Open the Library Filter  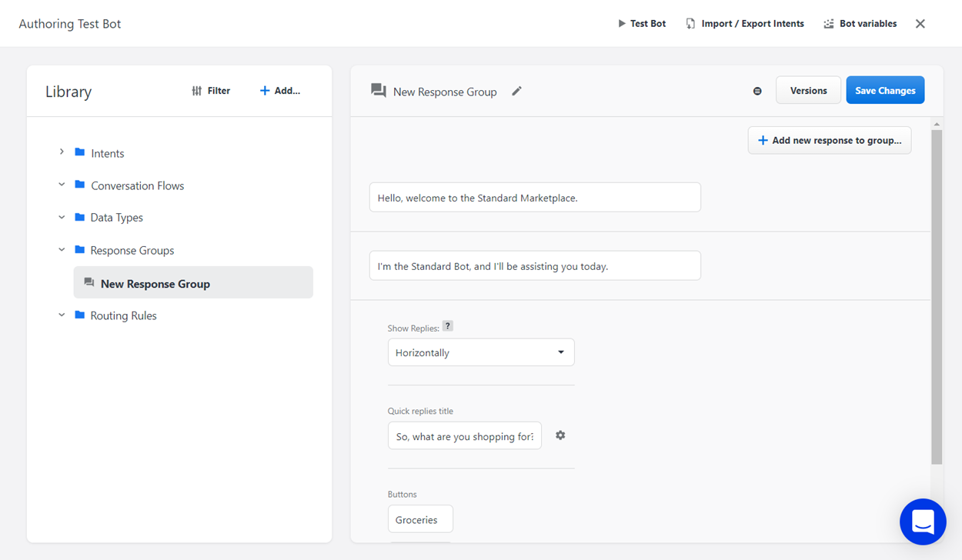pyautogui.click(x=211, y=91)
